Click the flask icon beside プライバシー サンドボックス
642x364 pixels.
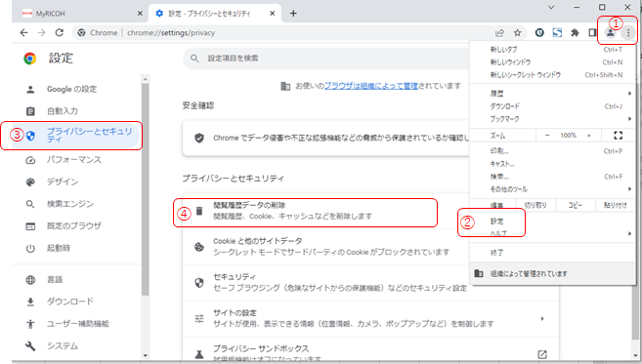pos(199,354)
